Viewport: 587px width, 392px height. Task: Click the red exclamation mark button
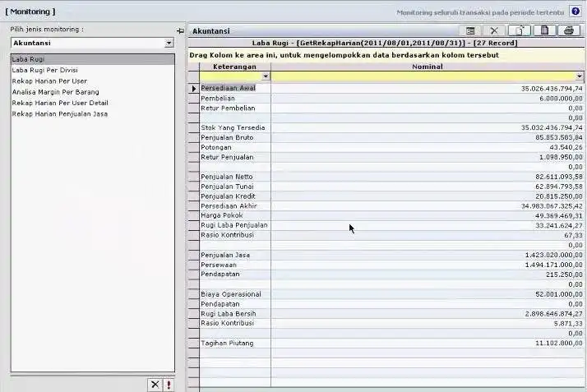(x=169, y=385)
